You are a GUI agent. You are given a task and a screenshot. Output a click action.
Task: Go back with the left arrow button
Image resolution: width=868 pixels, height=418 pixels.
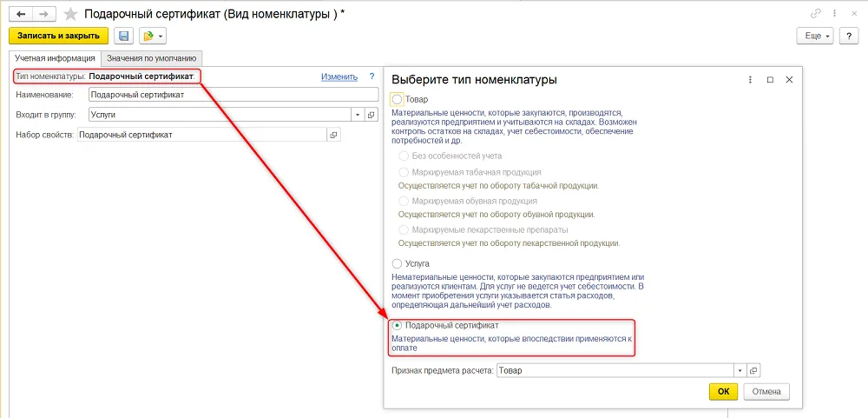(x=22, y=14)
